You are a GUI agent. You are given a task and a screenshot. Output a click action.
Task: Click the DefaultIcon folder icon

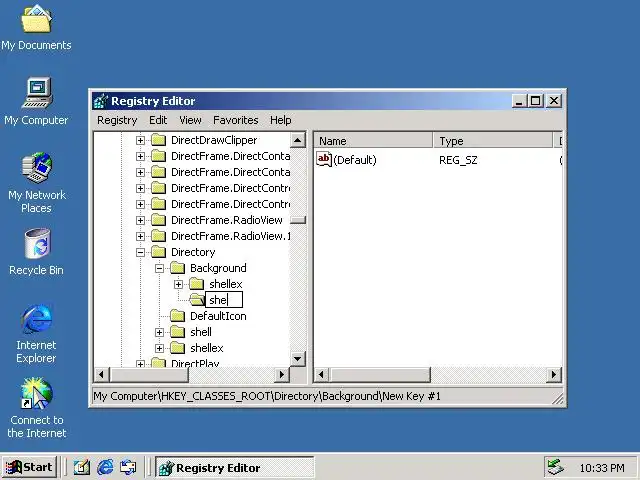tap(178, 316)
